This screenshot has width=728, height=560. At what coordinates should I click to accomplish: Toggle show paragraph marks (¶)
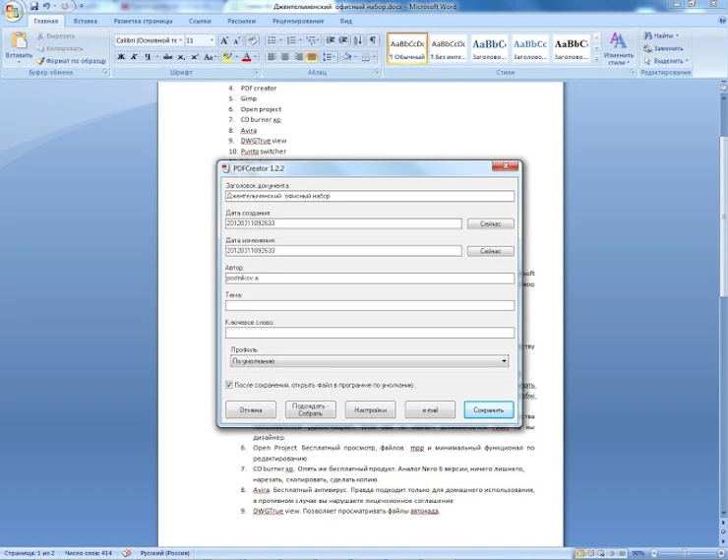[x=373, y=41]
